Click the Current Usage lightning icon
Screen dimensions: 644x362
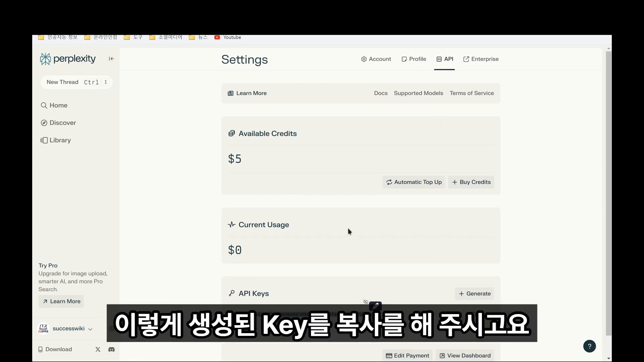click(x=231, y=225)
